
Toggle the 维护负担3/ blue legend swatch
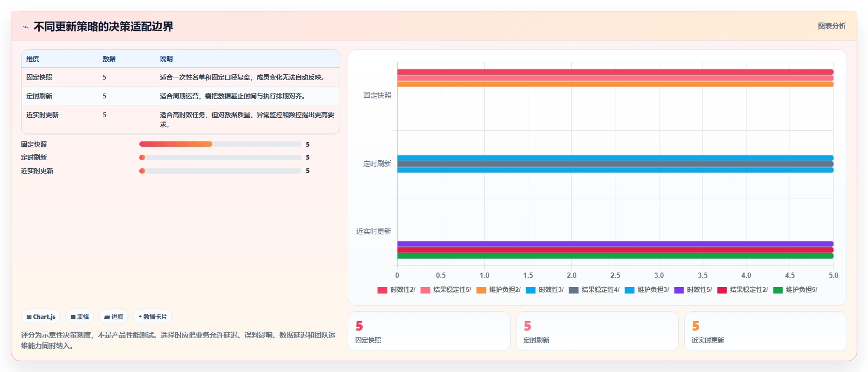[x=629, y=290]
